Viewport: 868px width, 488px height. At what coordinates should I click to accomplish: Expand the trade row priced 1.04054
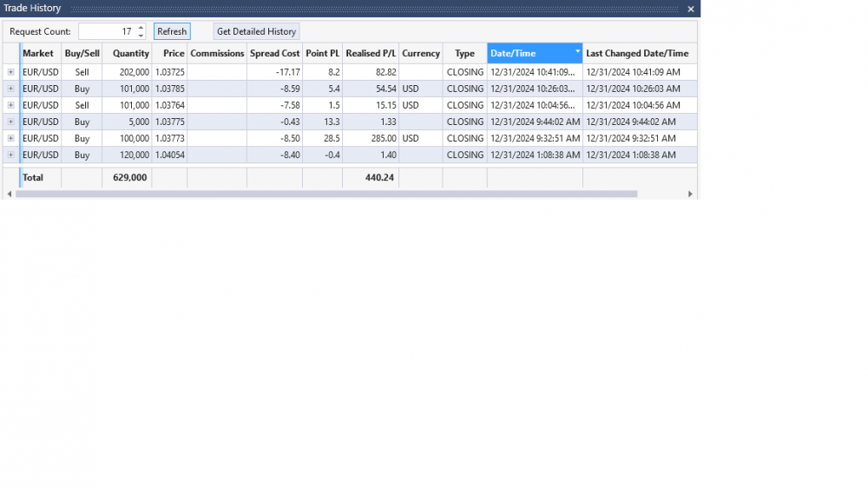(10, 155)
